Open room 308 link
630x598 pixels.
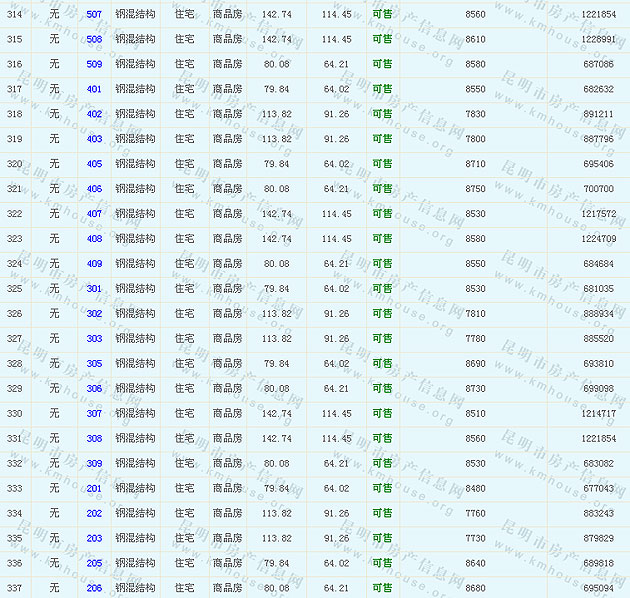(94, 439)
